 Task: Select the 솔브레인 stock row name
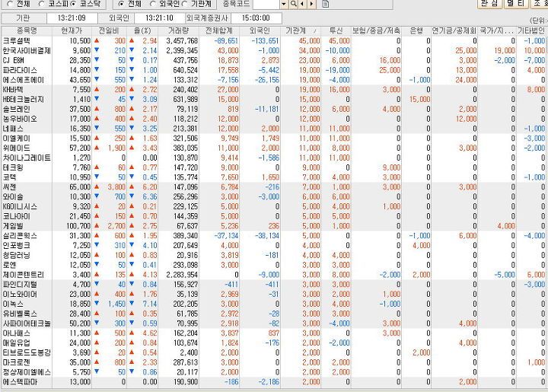pyautogui.click(x=17, y=110)
